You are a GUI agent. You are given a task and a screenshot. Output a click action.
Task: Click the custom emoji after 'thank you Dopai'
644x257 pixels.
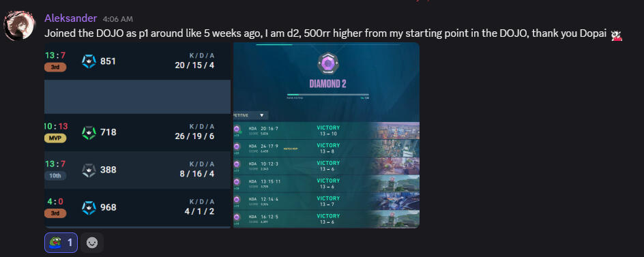[x=616, y=35]
